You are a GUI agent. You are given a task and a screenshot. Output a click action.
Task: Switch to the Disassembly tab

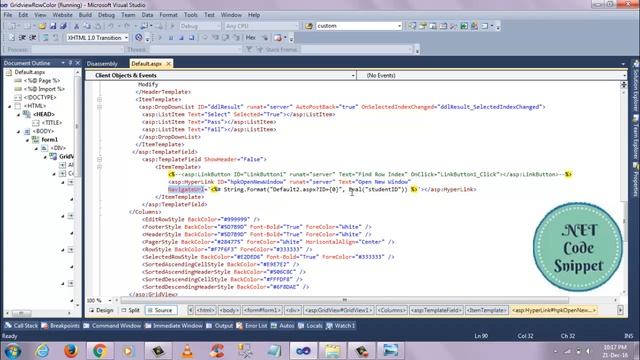pos(102,64)
